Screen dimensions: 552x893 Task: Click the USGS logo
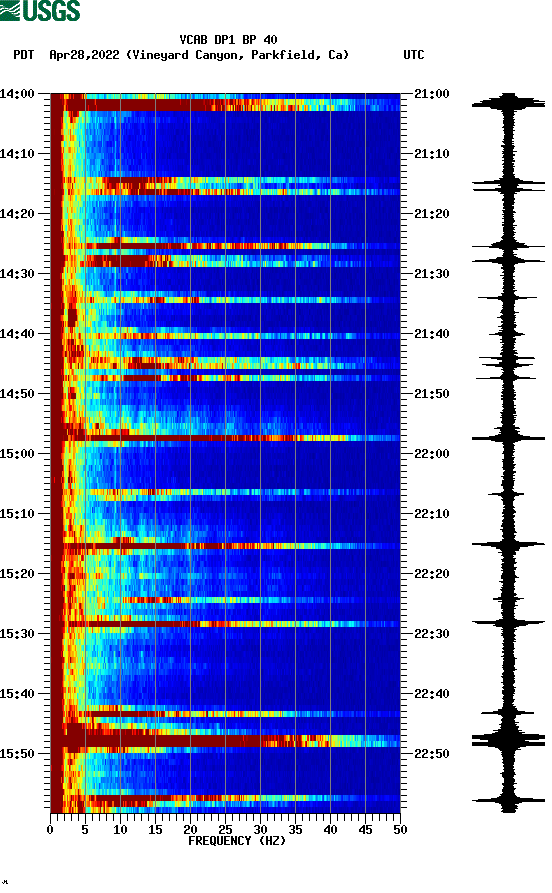[x=40, y=10]
